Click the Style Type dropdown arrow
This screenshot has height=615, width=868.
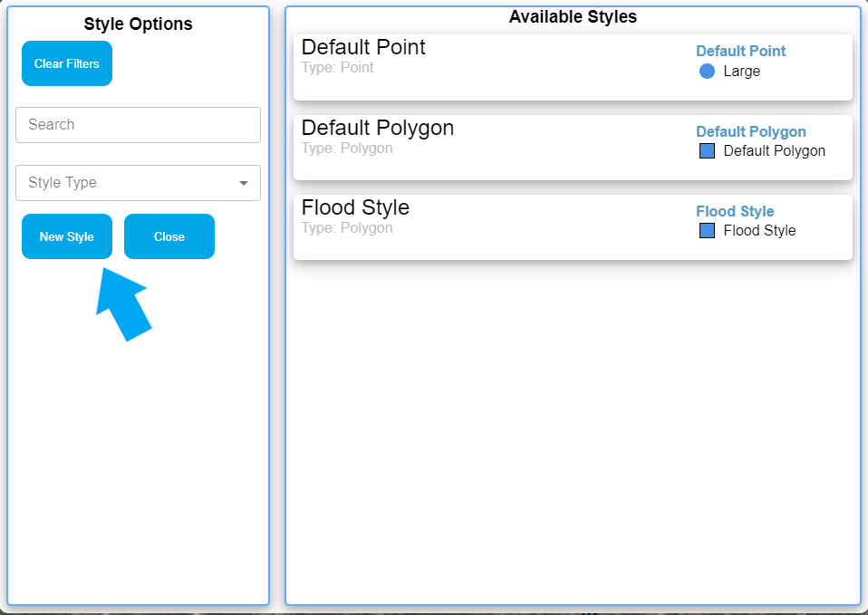243,183
